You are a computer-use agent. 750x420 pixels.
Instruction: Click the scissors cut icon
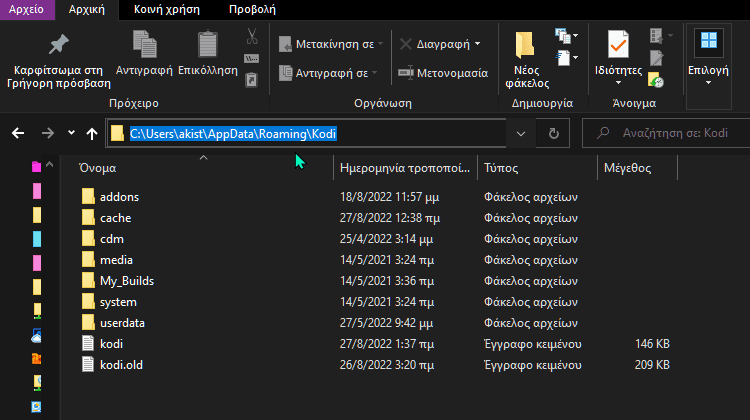pyautogui.click(x=252, y=36)
